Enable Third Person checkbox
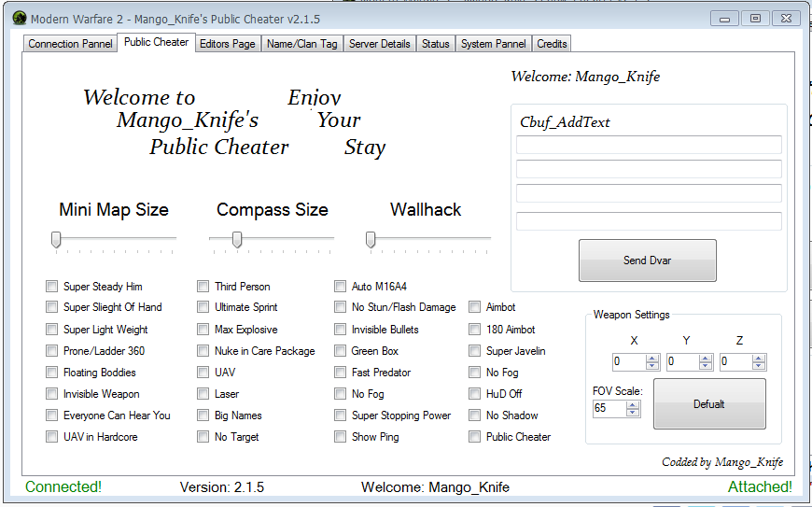This screenshot has width=812, height=507. (203, 287)
